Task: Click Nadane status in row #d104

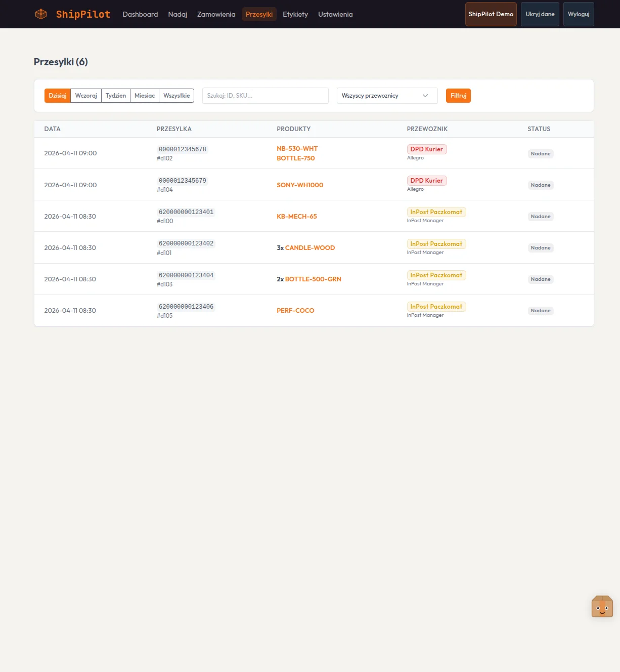Action: 541,185
